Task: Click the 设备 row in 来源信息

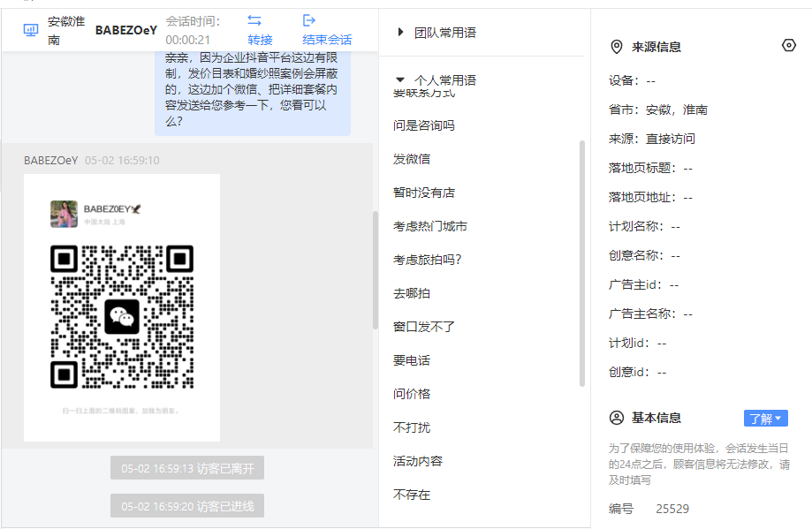Action: point(632,80)
